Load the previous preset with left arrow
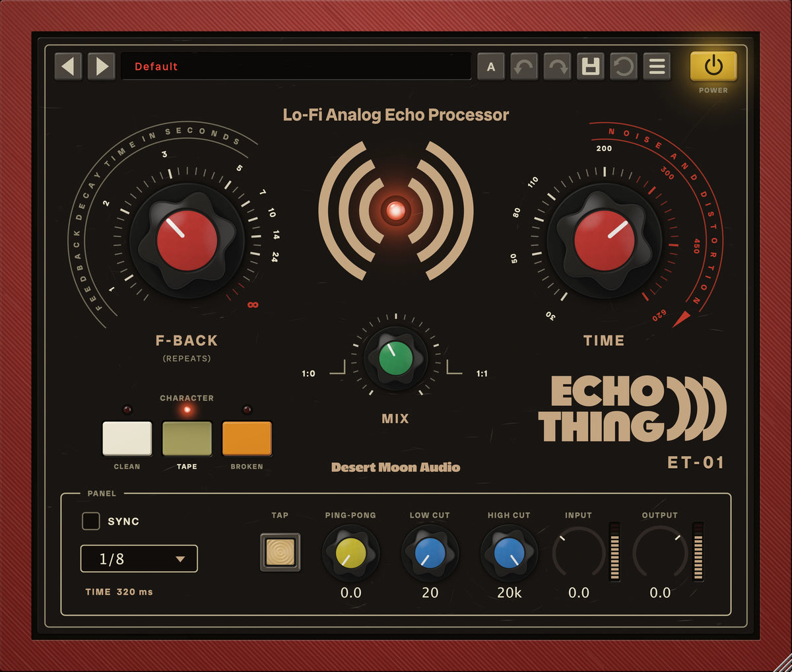Image resolution: width=792 pixels, height=672 pixels. [68, 66]
